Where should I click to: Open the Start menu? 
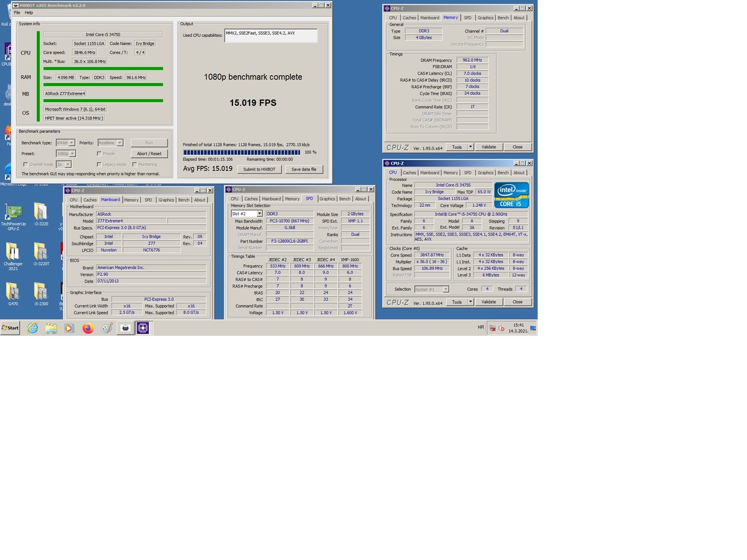[x=10, y=328]
